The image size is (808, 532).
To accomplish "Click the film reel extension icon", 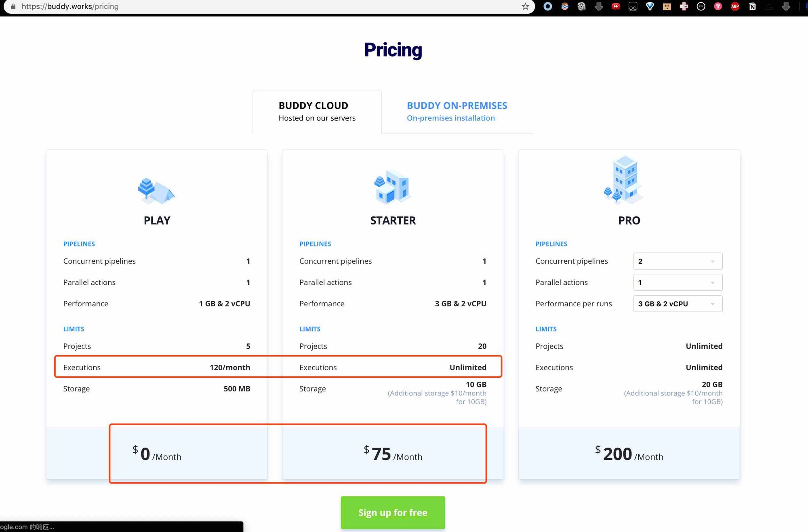I will 582,6.
